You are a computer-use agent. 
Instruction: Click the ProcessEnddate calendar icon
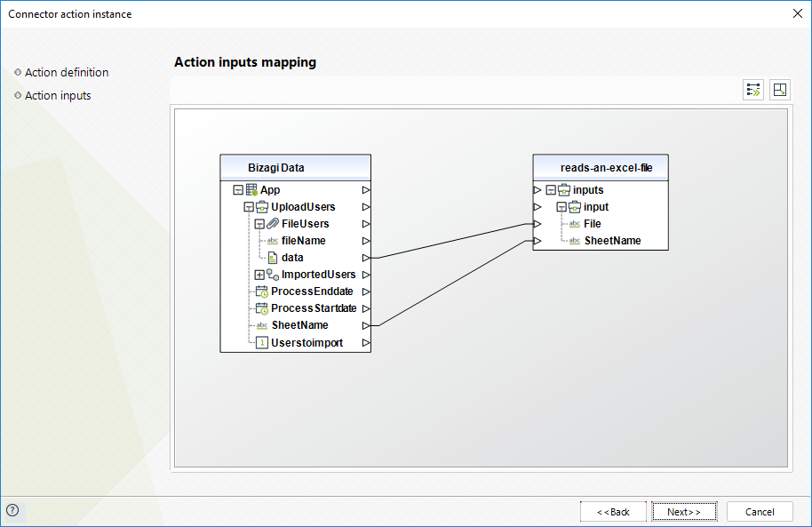pos(262,291)
